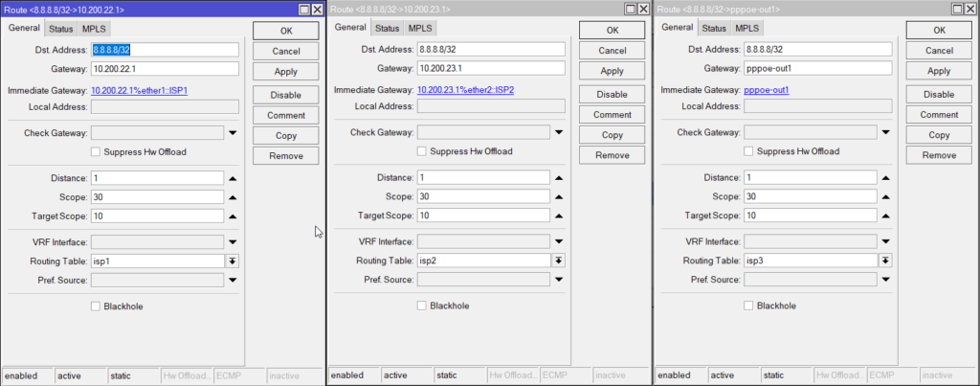Switch to MPLS tab in pppoe-out1 window
This screenshot has width=980, height=386.
746,28
